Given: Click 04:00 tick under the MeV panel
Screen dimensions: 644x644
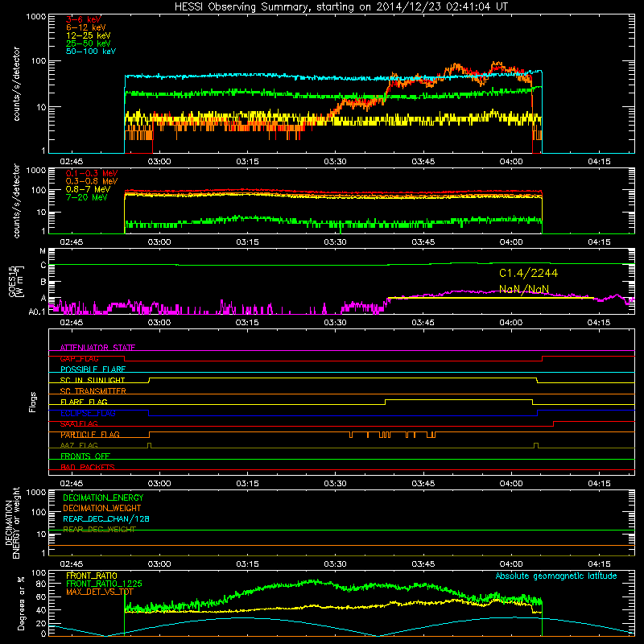Looking at the screenshot, I should [x=511, y=242].
